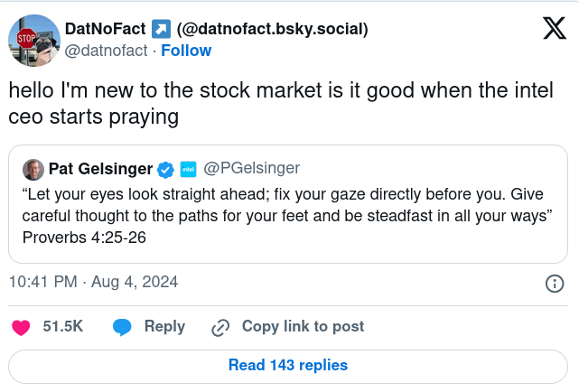This screenshot has height=392, width=579.
Task: Open the Read 143 replies button
Action: click(288, 366)
